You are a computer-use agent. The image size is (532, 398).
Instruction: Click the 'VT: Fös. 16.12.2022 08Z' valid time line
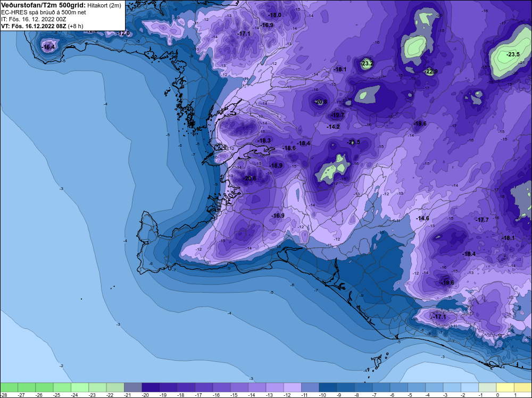pos(34,26)
